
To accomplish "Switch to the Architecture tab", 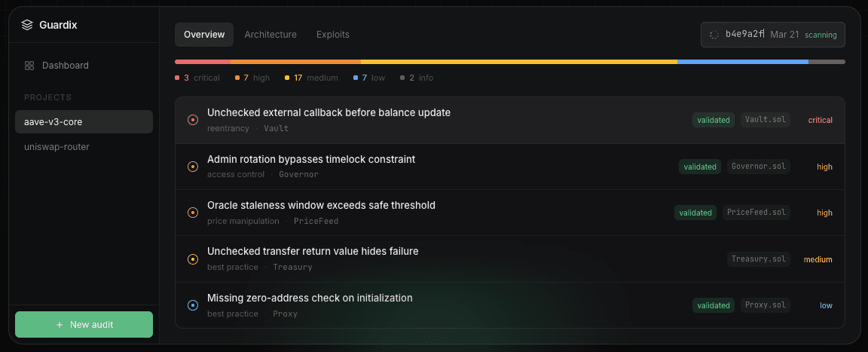I will click(270, 35).
